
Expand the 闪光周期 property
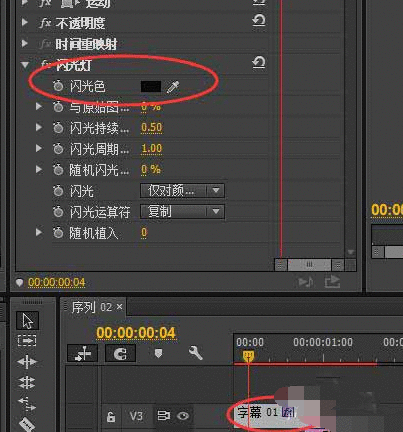[x=39, y=148]
